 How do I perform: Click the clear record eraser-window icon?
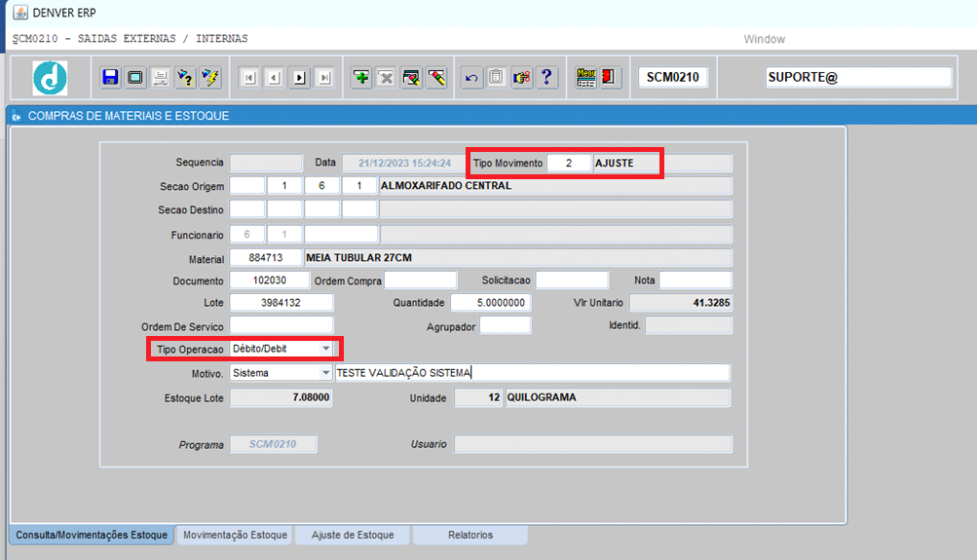pyautogui.click(x=411, y=77)
